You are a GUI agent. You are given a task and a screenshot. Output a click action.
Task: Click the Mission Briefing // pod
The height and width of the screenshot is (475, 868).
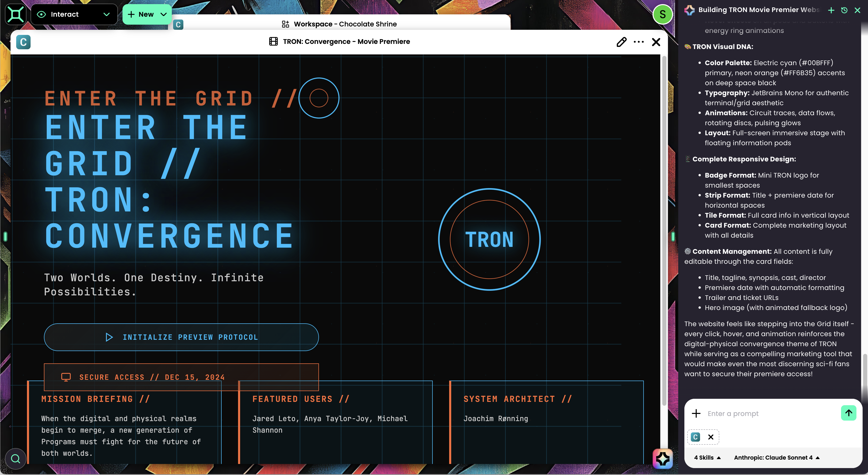click(125, 422)
